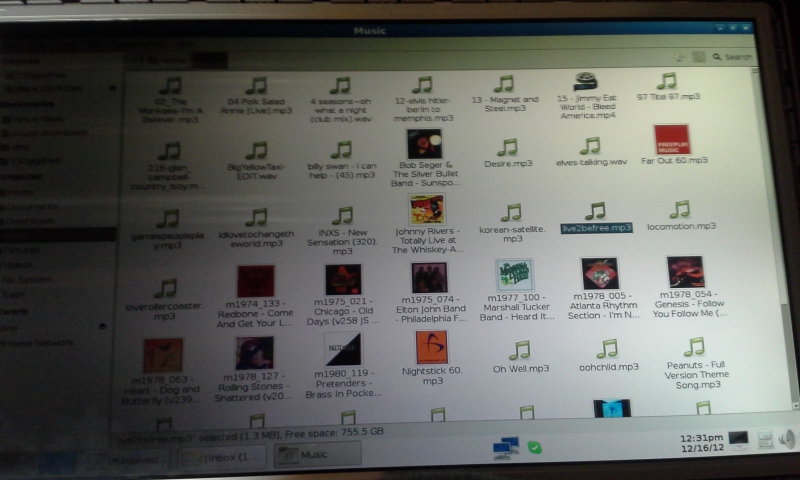The image size is (800, 480).
Task: Open the volume control in the system tray
Action: (786, 440)
